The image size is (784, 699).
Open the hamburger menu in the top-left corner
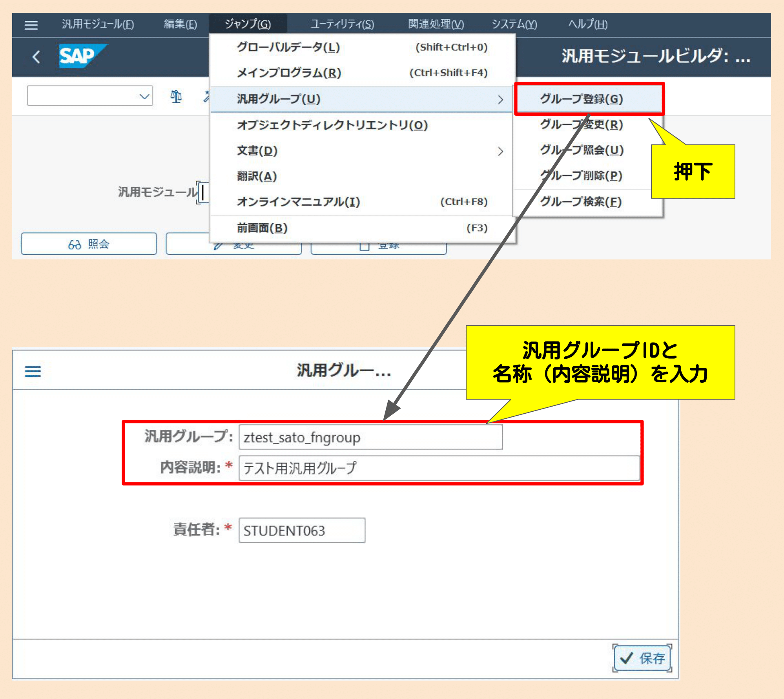pyautogui.click(x=31, y=25)
